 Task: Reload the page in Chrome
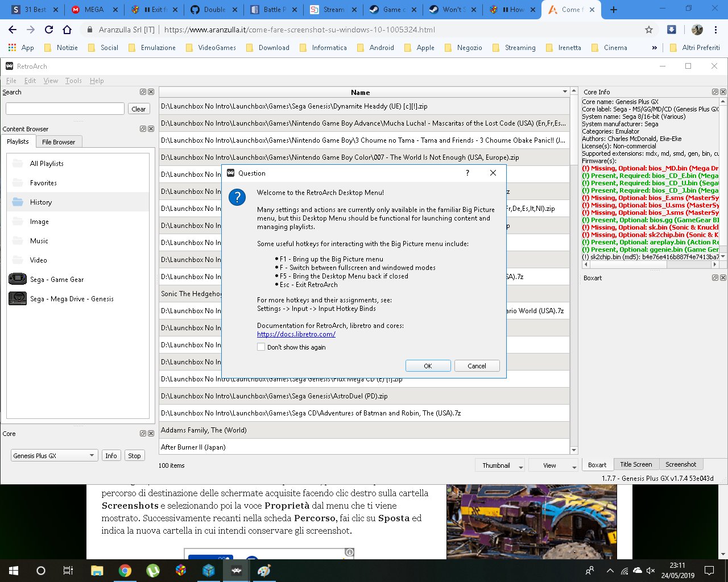pyautogui.click(x=49, y=30)
